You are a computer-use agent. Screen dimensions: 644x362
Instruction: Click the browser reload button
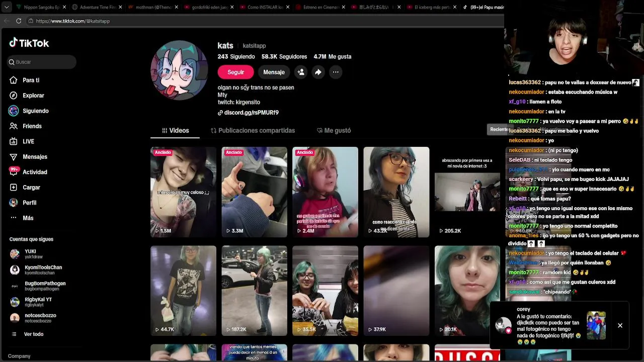pos(19,21)
